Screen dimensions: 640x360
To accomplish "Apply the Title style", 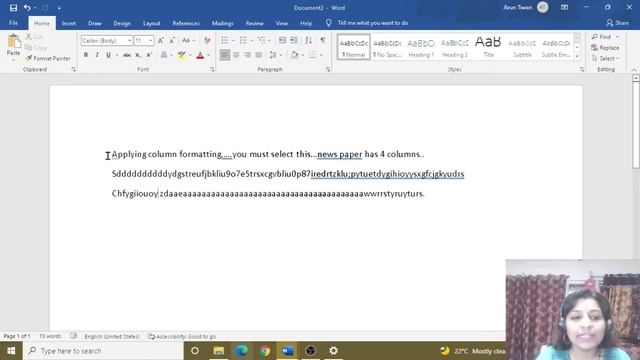I will 488,47.
